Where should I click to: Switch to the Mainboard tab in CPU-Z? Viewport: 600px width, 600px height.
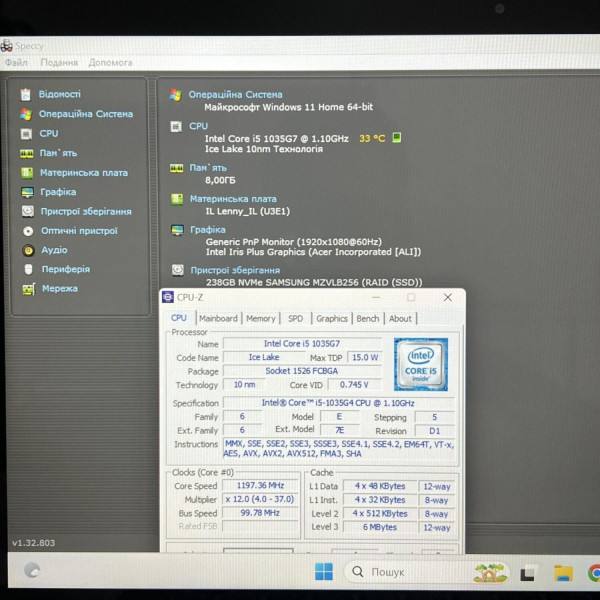tap(218, 318)
